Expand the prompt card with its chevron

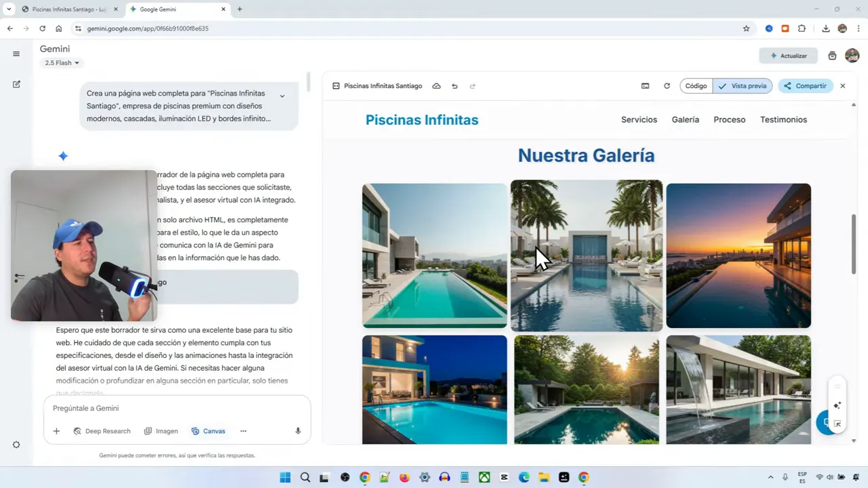point(282,96)
